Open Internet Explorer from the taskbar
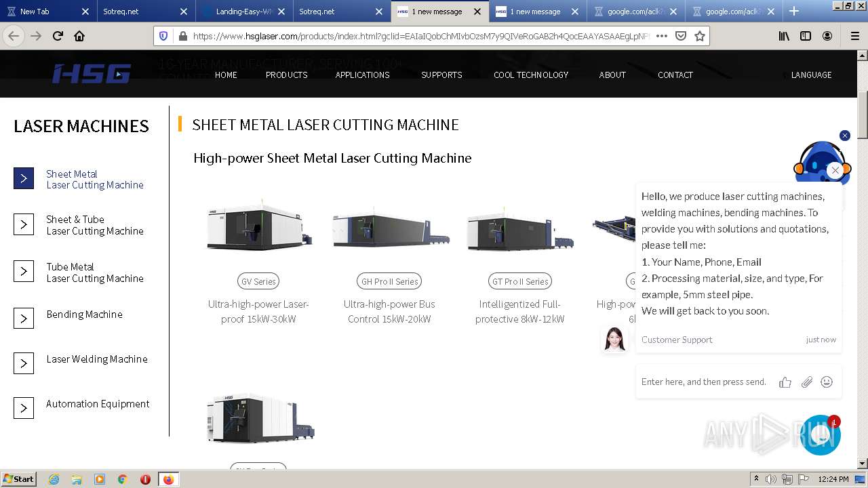The image size is (868, 488). (x=54, y=479)
